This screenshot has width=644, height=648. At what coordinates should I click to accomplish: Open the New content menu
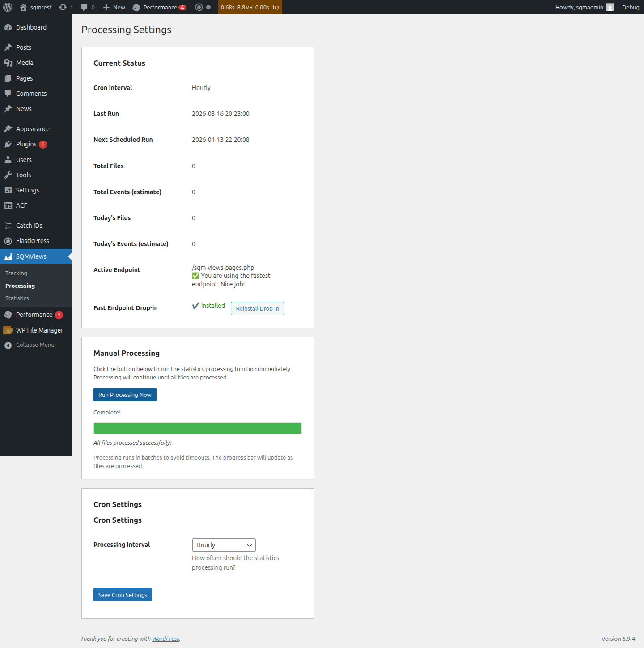click(114, 7)
